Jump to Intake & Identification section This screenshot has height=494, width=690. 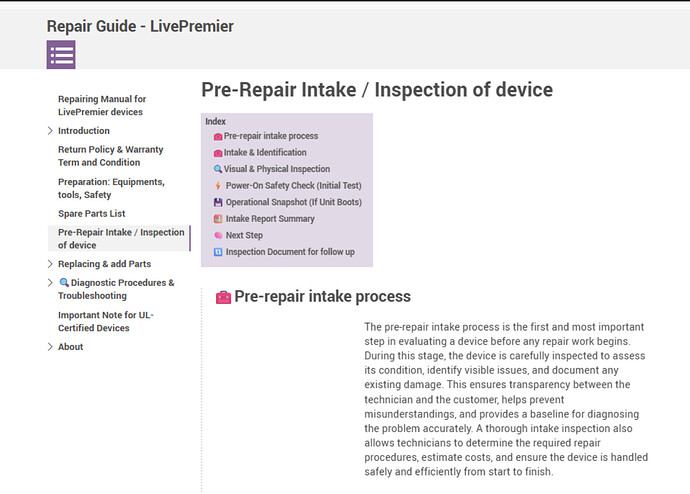click(x=265, y=153)
